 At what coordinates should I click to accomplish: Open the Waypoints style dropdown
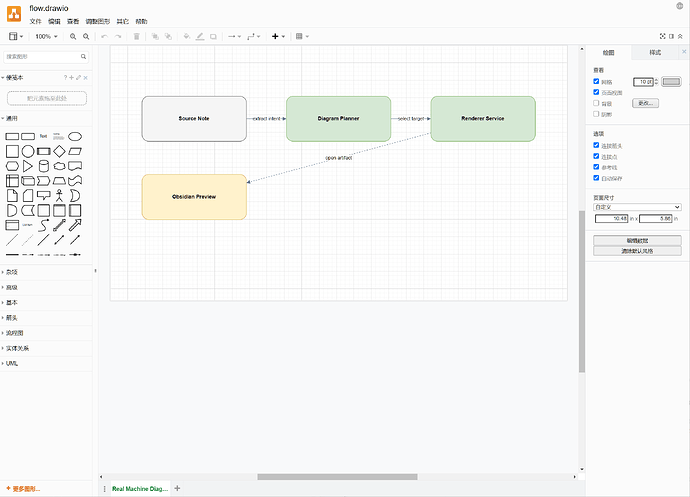pos(253,37)
